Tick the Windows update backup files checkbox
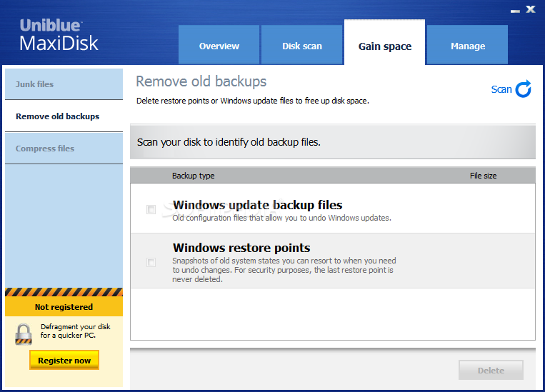545x392 pixels. [151, 209]
